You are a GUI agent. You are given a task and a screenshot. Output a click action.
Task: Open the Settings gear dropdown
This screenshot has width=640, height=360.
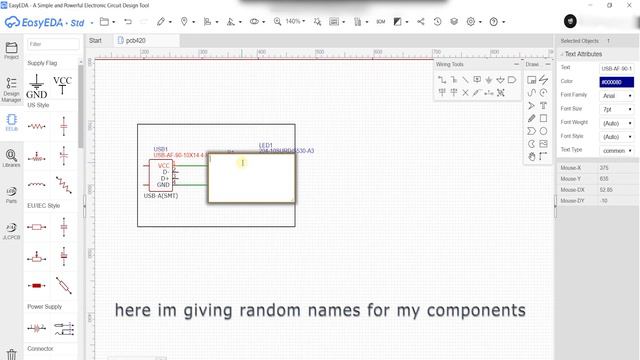(x=474, y=22)
